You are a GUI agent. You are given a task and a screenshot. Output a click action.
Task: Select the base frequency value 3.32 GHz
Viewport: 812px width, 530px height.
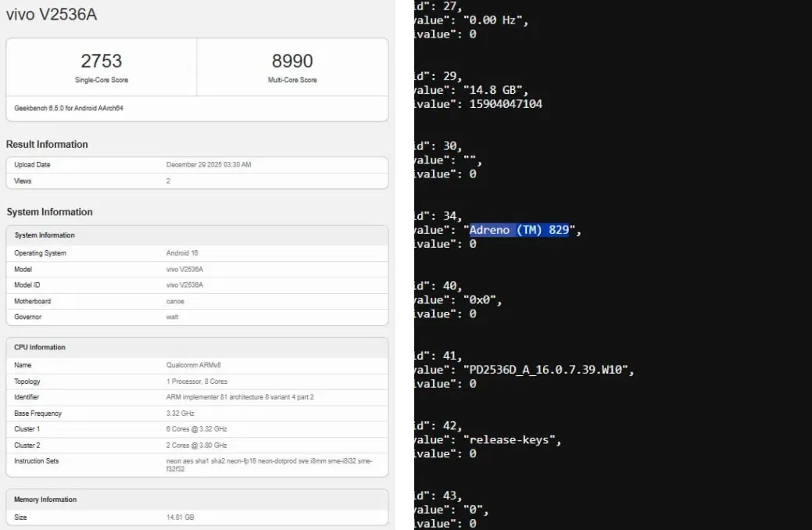pyautogui.click(x=181, y=414)
